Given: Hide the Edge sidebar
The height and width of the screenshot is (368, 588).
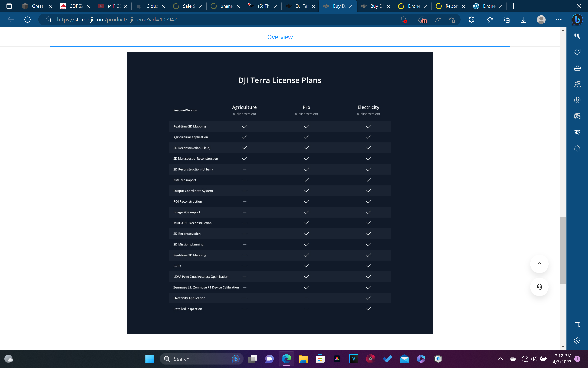Looking at the screenshot, I should [x=577, y=325].
